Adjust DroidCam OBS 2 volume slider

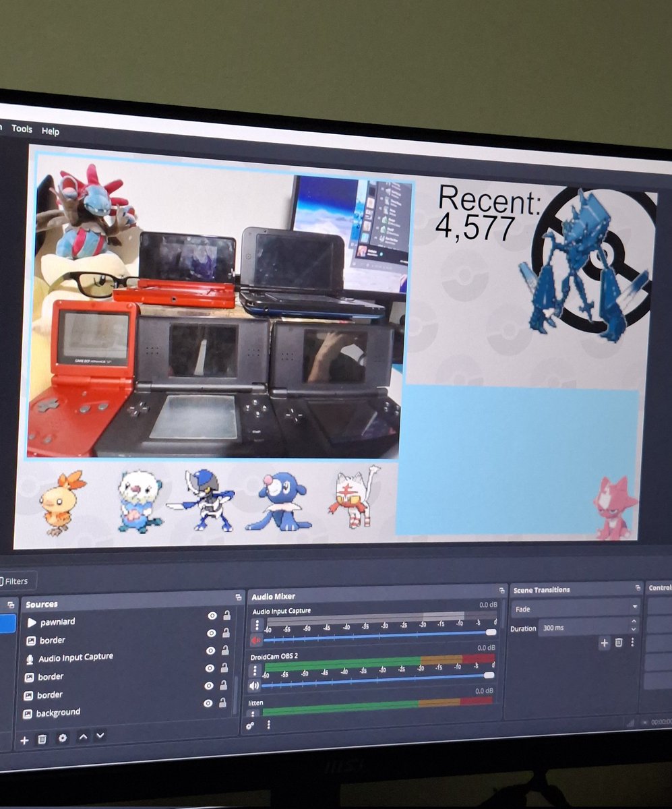377,680
